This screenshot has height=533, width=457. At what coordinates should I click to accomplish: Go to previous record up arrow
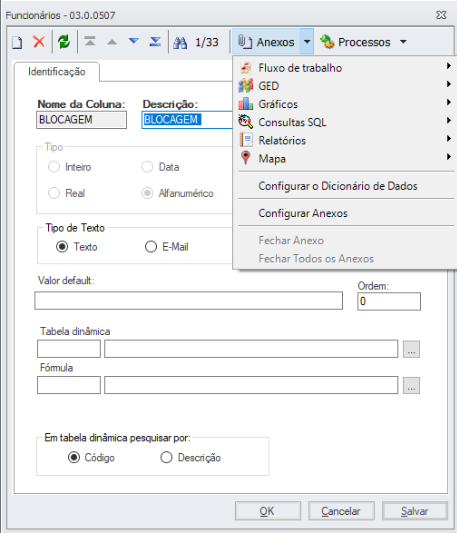point(112,42)
